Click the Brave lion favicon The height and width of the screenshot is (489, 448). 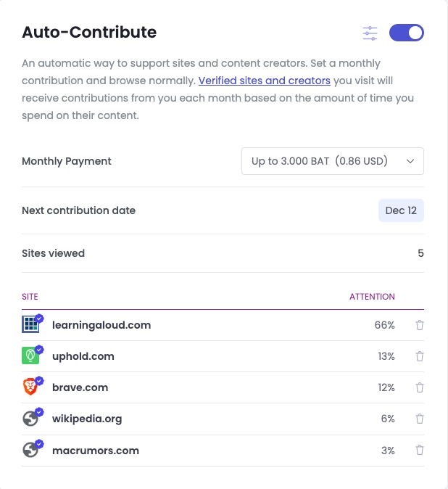point(30,387)
